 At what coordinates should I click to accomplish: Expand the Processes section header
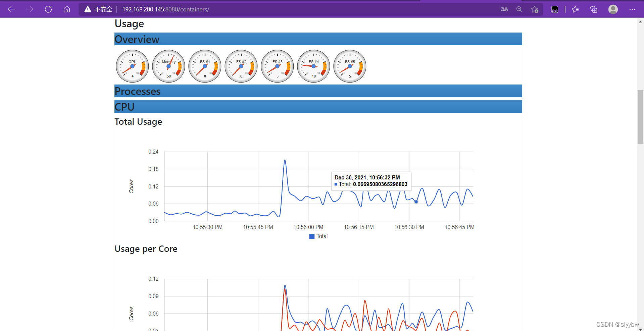pyautogui.click(x=318, y=91)
